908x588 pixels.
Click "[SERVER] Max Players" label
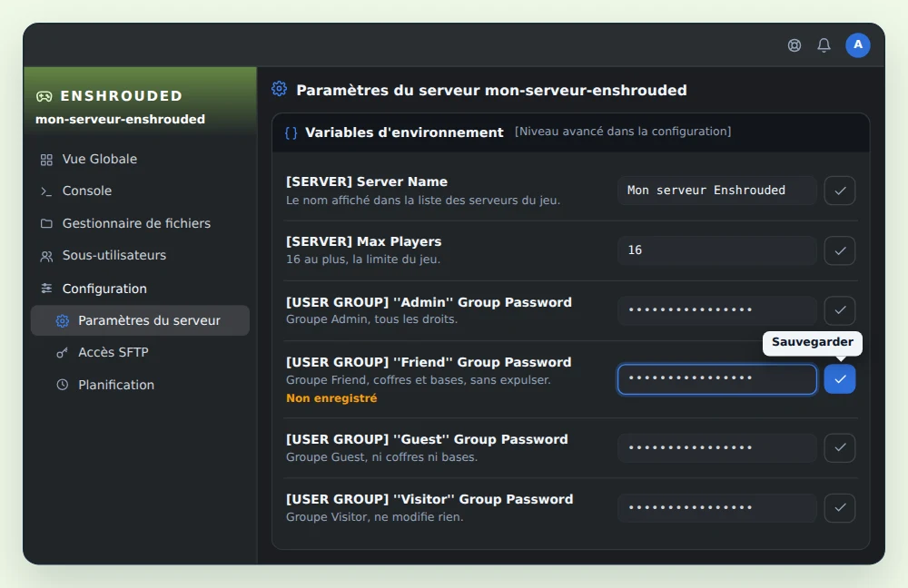pos(364,241)
